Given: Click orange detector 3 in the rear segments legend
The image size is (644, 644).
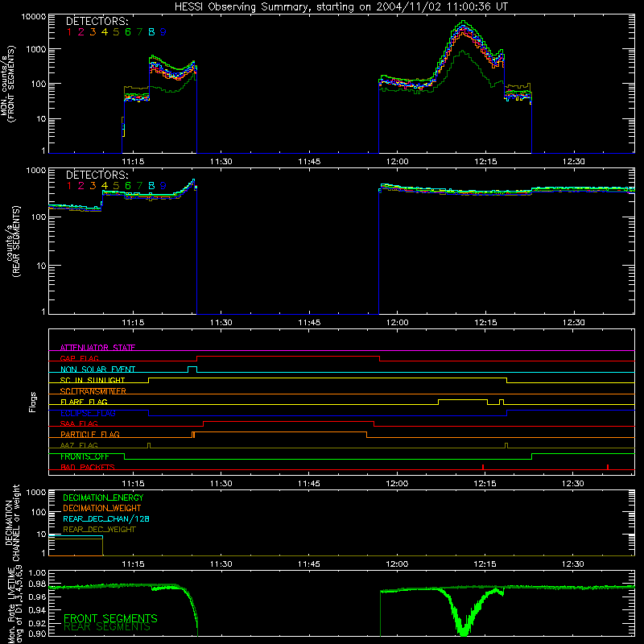Looking at the screenshot, I should [x=93, y=186].
